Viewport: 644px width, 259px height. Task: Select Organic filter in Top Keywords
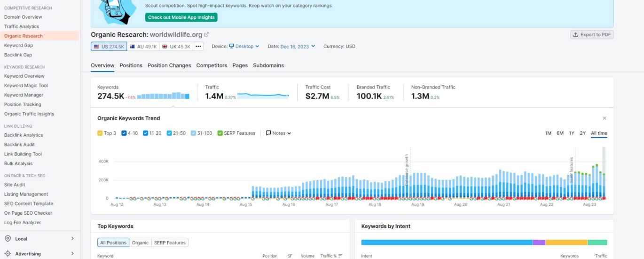[x=140, y=243]
